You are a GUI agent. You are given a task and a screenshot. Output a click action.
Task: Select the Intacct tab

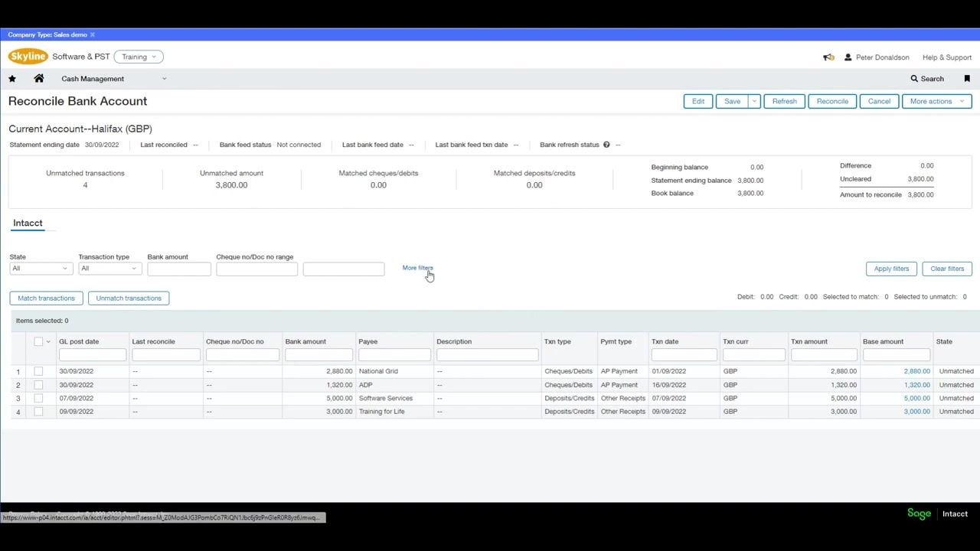tap(28, 223)
